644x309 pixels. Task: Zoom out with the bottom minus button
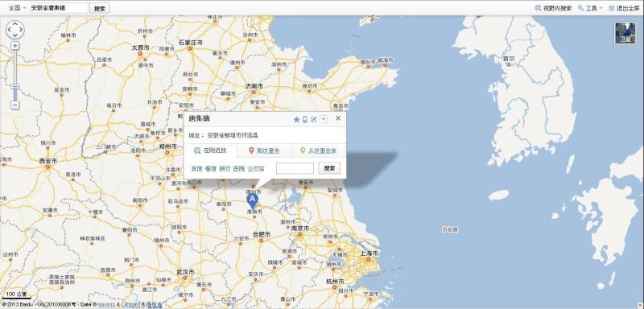14,105
